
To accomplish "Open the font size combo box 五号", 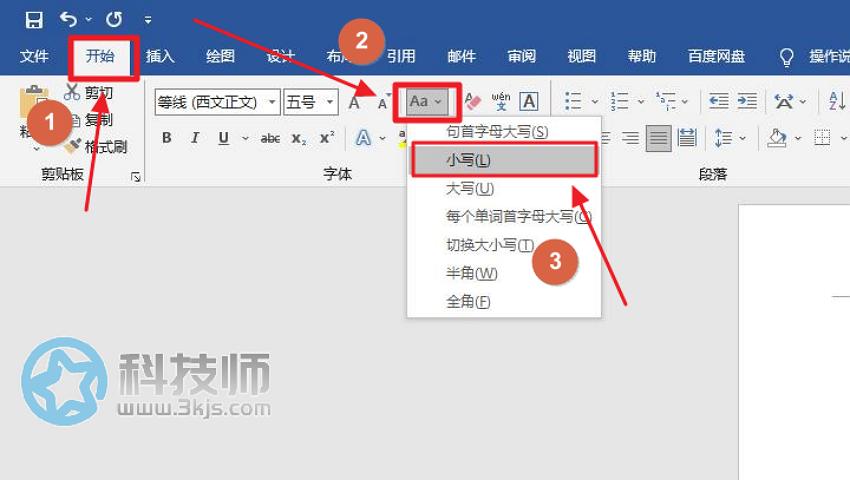I will (x=311, y=102).
